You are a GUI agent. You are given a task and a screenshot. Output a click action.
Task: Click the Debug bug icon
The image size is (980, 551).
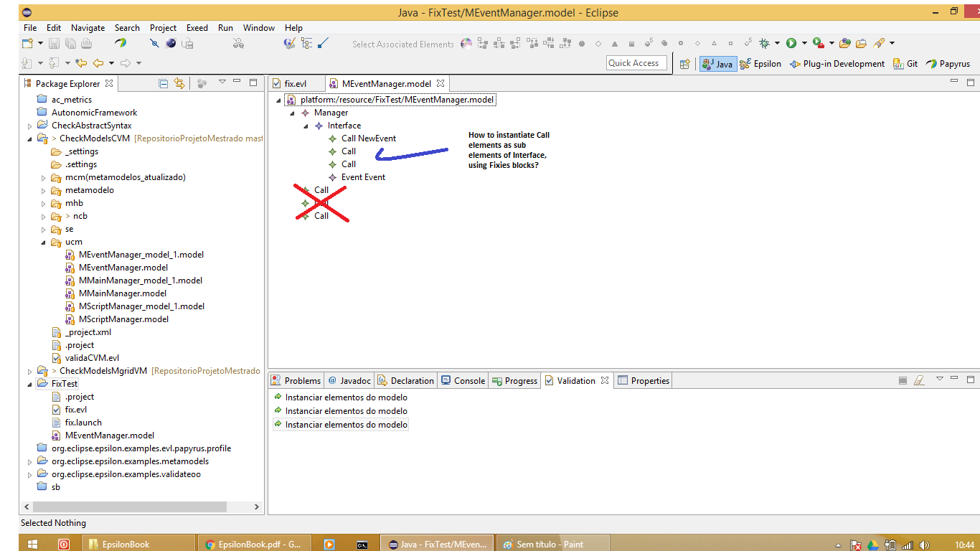point(765,44)
